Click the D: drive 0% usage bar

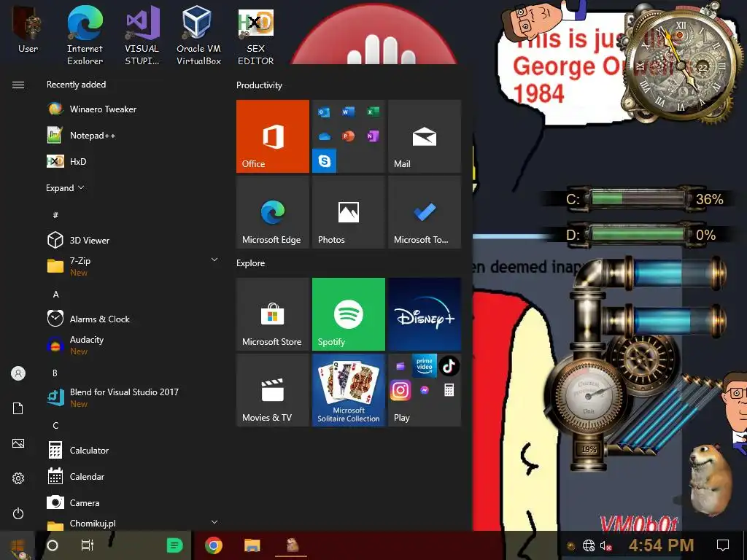coord(640,234)
